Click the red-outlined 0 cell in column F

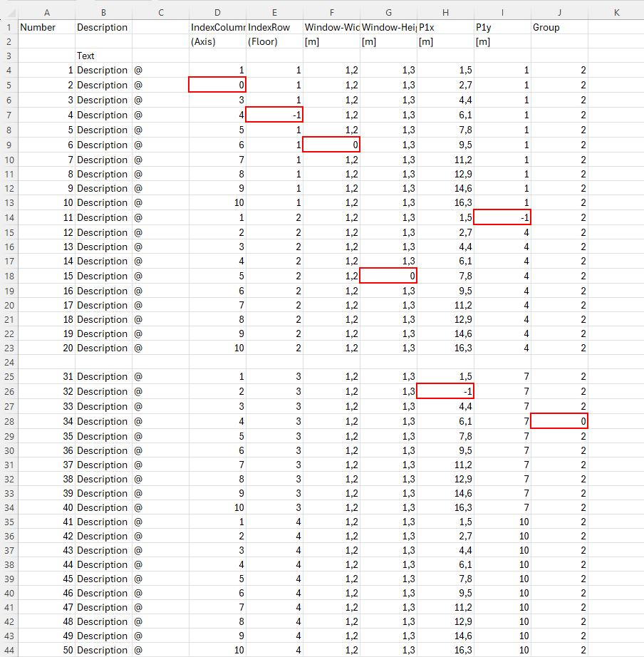(x=331, y=145)
